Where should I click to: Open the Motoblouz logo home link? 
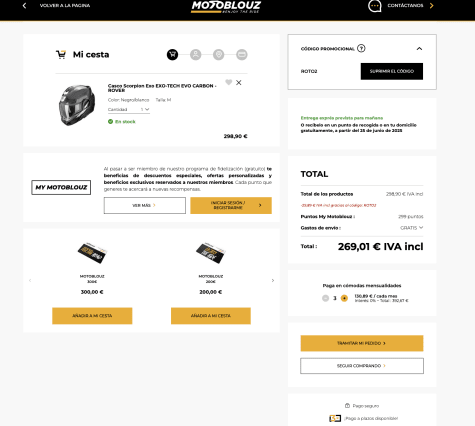(x=226, y=7)
